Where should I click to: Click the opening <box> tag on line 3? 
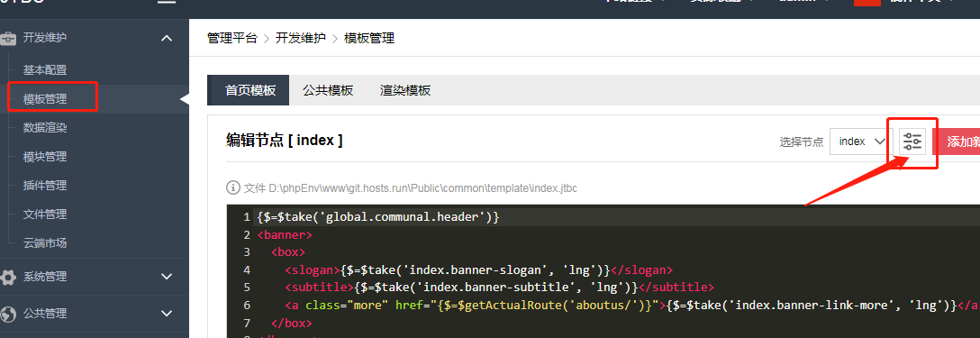[x=288, y=253]
